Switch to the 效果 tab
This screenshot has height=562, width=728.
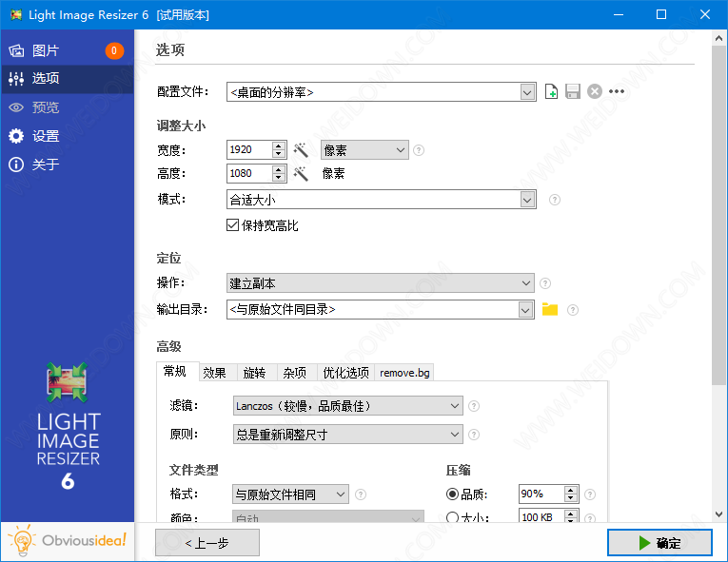214,373
